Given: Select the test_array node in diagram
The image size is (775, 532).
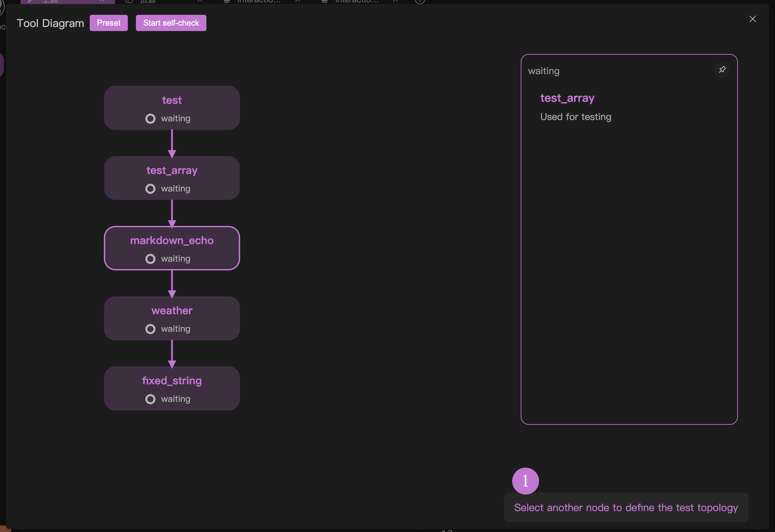Looking at the screenshot, I should pyautogui.click(x=172, y=171).
